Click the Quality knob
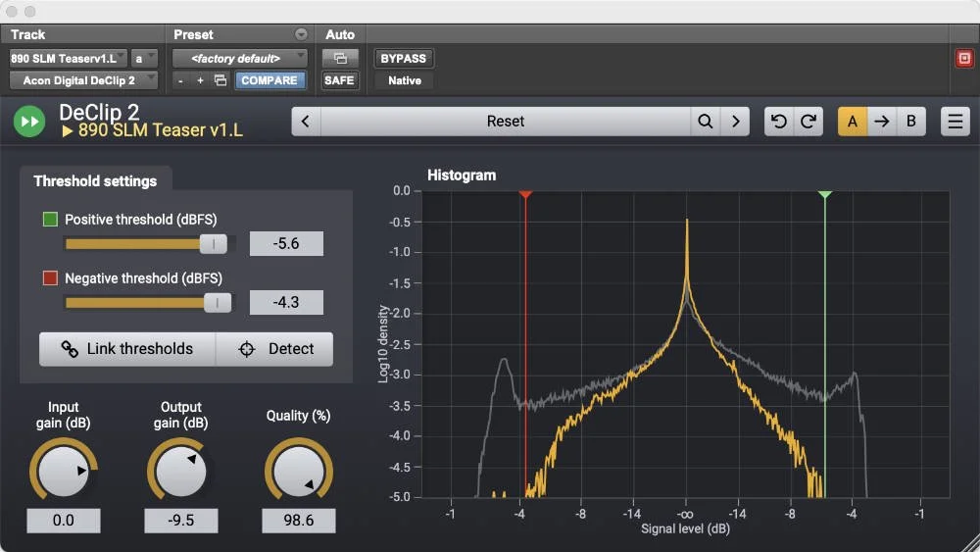Viewport: 980px width, 552px height. point(299,472)
